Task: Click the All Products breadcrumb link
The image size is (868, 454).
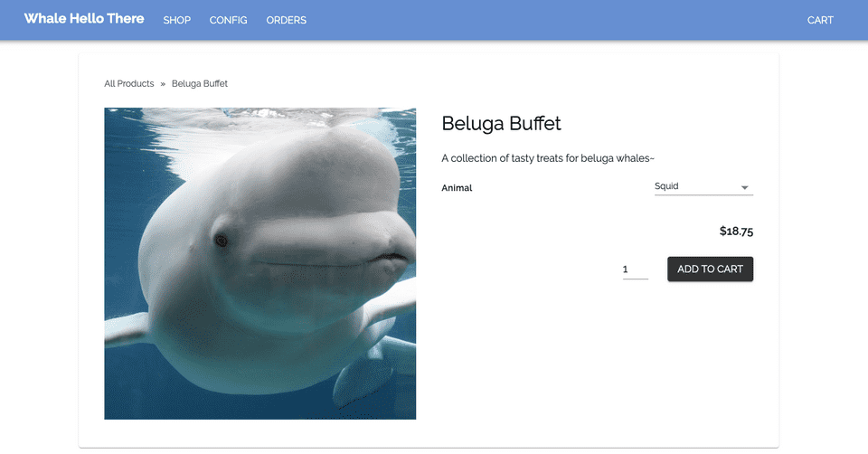Action: coord(129,83)
